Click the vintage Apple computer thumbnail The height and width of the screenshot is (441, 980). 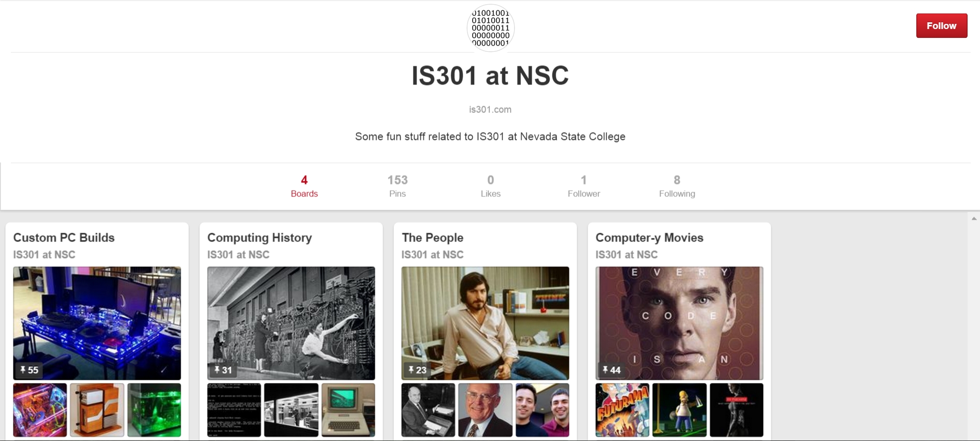point(348,410)
